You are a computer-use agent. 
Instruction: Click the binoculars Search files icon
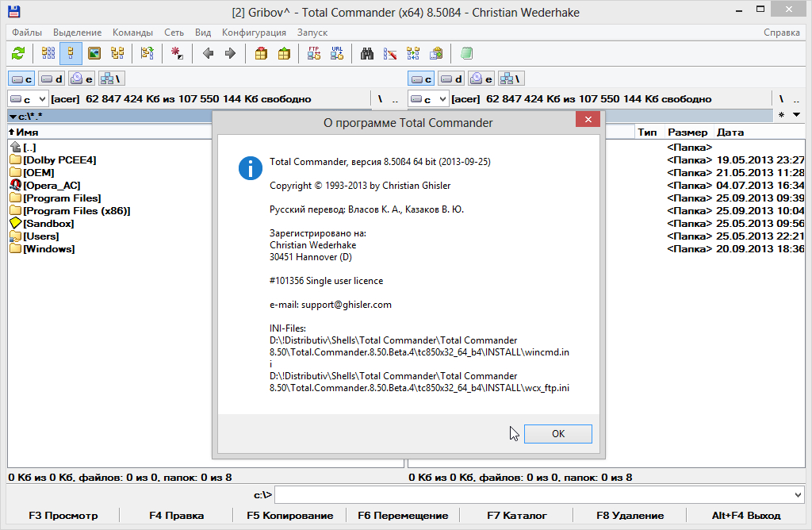pyautogui.click(x=367, y=54)
